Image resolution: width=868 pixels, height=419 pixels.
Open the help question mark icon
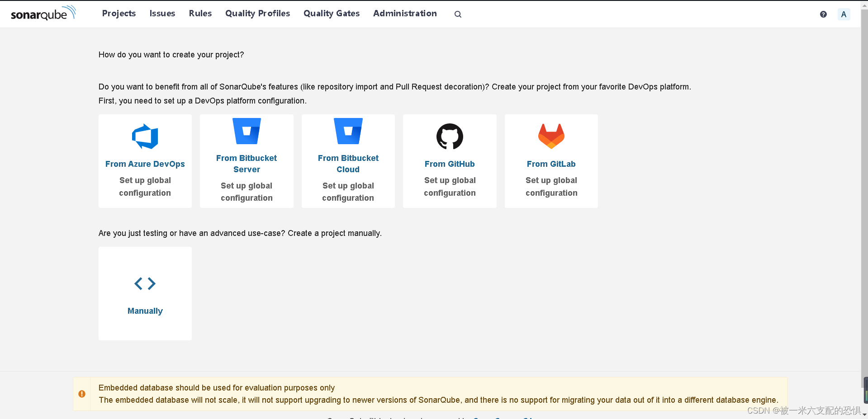tap(823, 14)
